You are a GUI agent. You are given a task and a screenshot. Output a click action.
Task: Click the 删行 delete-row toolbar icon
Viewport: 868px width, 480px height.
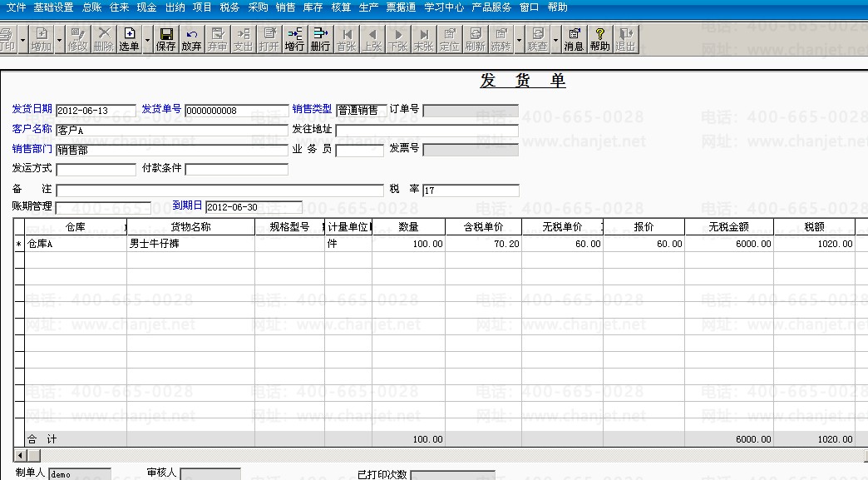pyautogui.click(x=320, y=39)
